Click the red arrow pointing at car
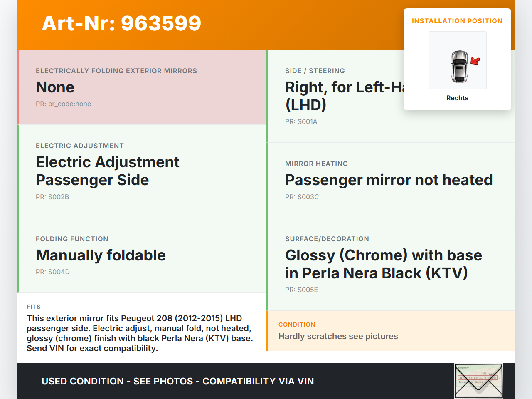 tap(475, 61)
